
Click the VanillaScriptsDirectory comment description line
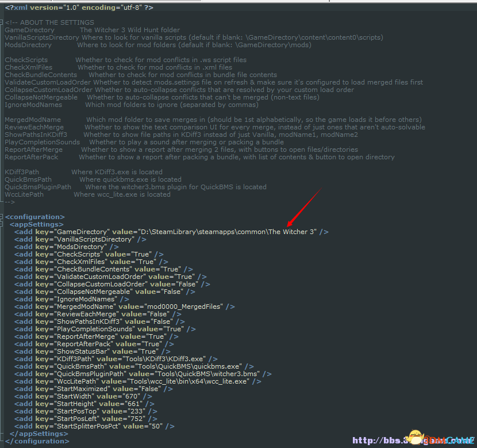click(194, 37)
